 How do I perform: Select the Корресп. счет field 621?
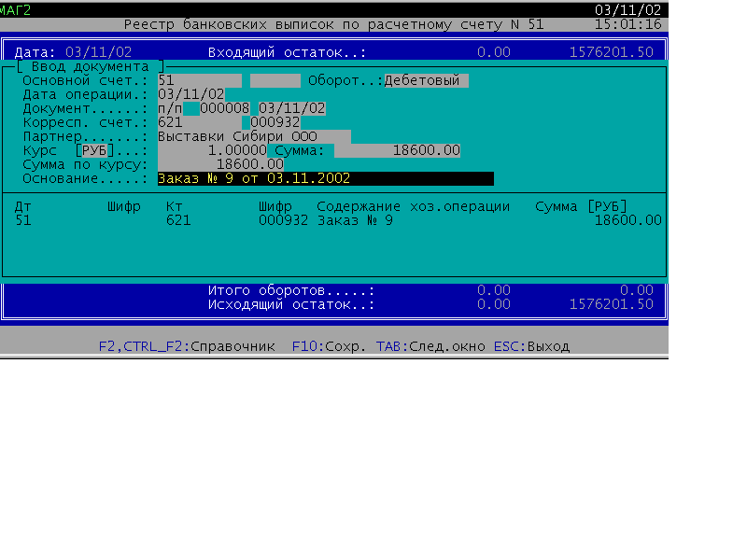pos(200,122)
